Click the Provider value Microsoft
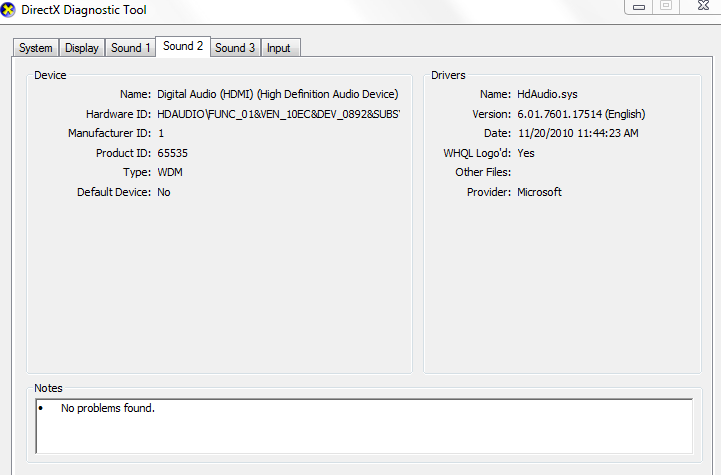The image size is (721, 475). 539,192
